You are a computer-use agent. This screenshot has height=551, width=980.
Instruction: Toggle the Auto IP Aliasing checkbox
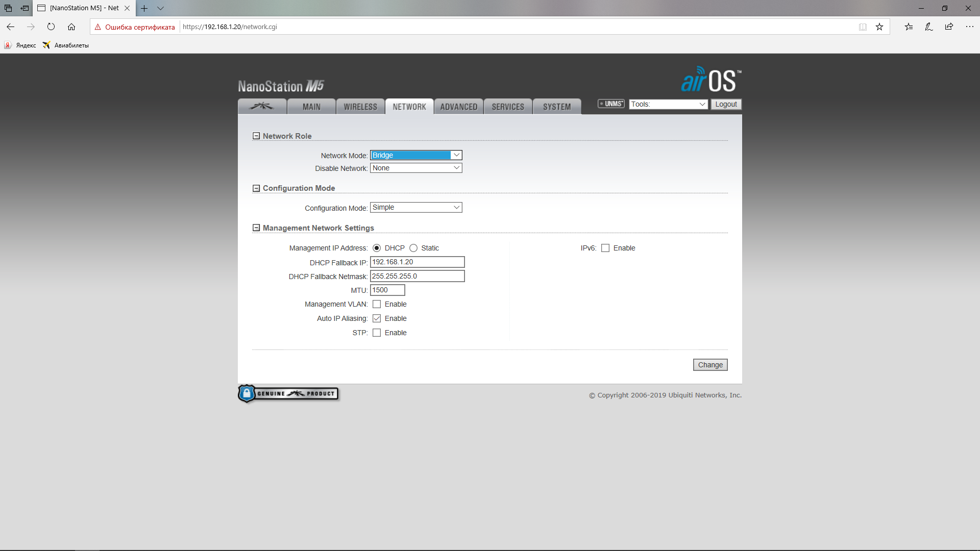point(377,318)
